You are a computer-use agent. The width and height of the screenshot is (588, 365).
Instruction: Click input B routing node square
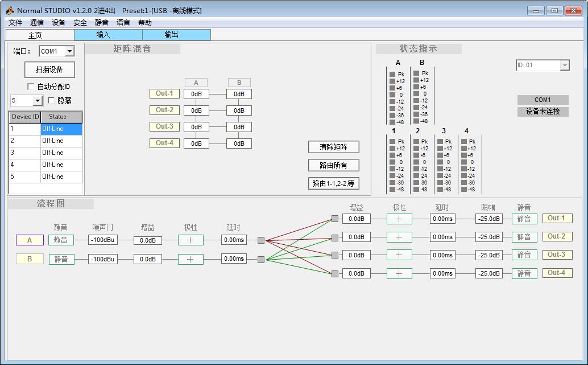[261, 259]
